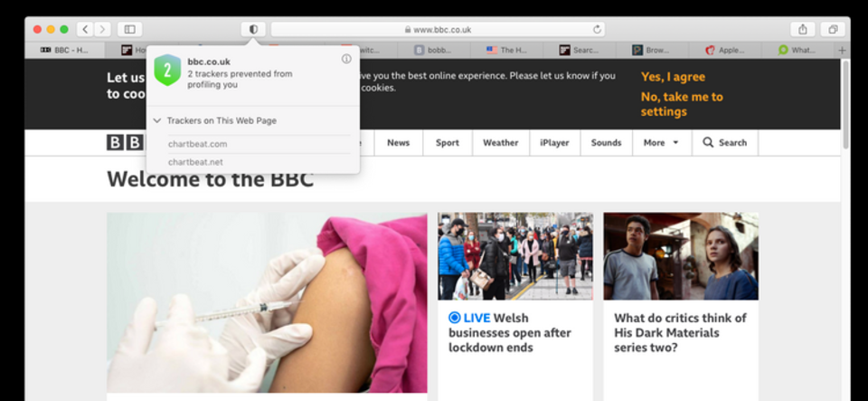Switch to the Apple... tab
The width and height of the screenshot is (868, 401).
(725, 50)
